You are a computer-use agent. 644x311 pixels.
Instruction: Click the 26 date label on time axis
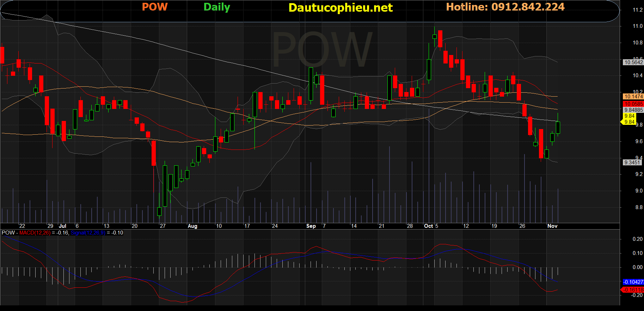522,226
